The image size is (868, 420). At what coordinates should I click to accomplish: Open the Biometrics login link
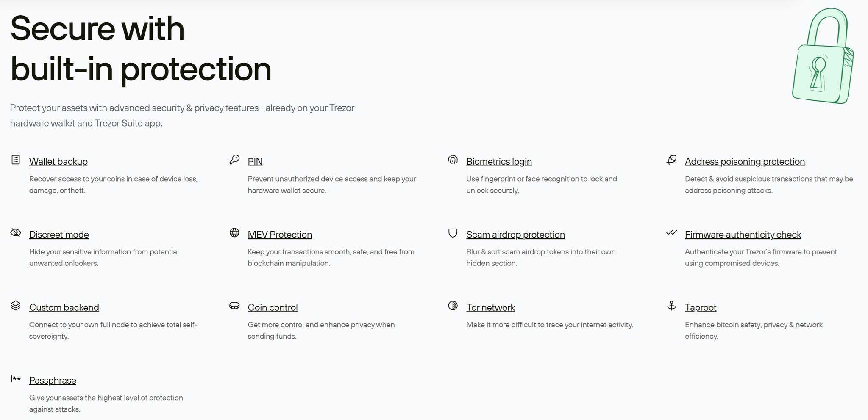coord(499,162)
